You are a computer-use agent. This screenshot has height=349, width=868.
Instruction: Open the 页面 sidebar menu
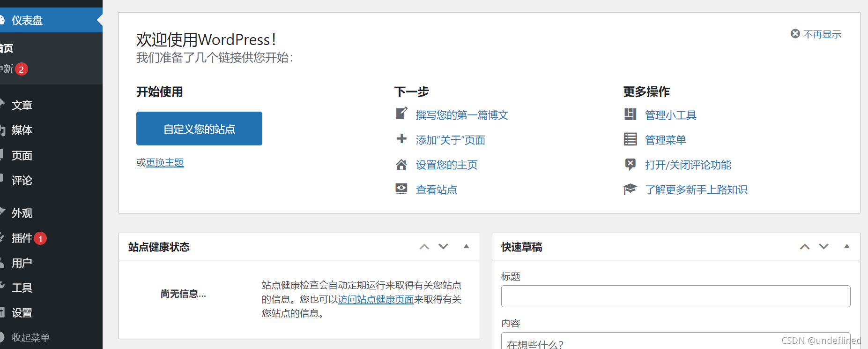tap(51, 155)
